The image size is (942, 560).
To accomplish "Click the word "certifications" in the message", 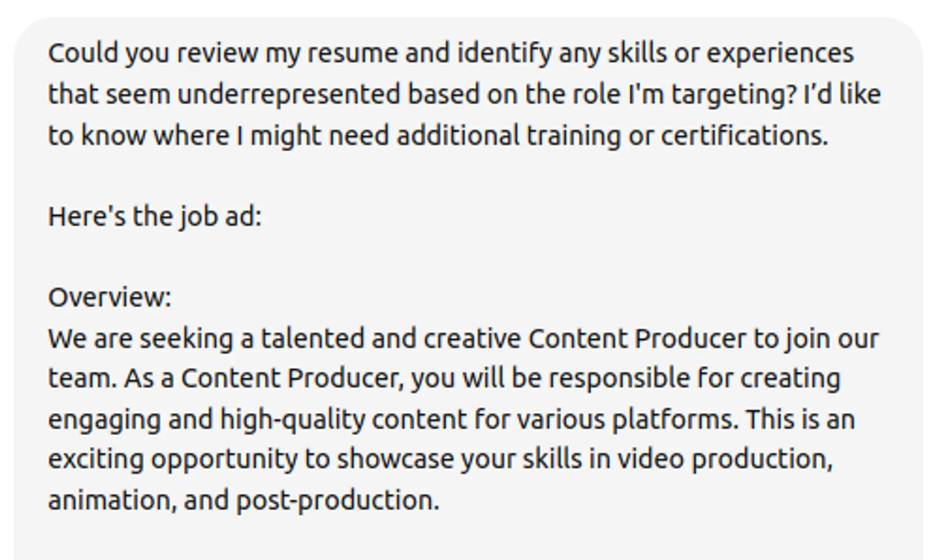I will pos(744,135).
